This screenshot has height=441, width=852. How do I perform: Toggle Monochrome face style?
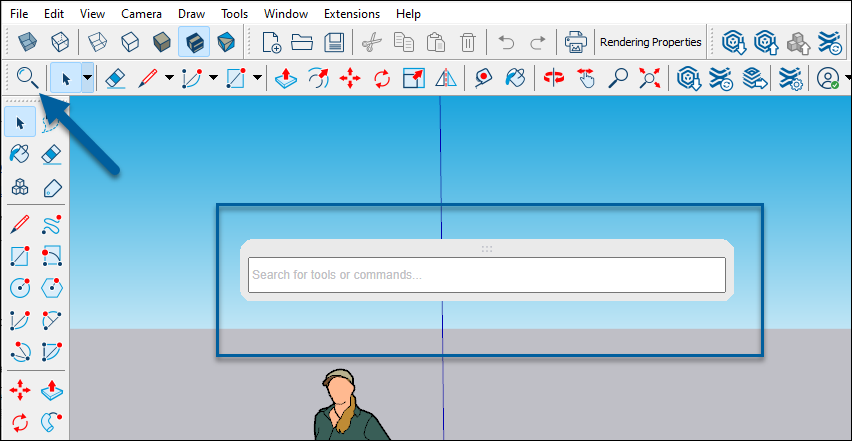coord(226,42)
